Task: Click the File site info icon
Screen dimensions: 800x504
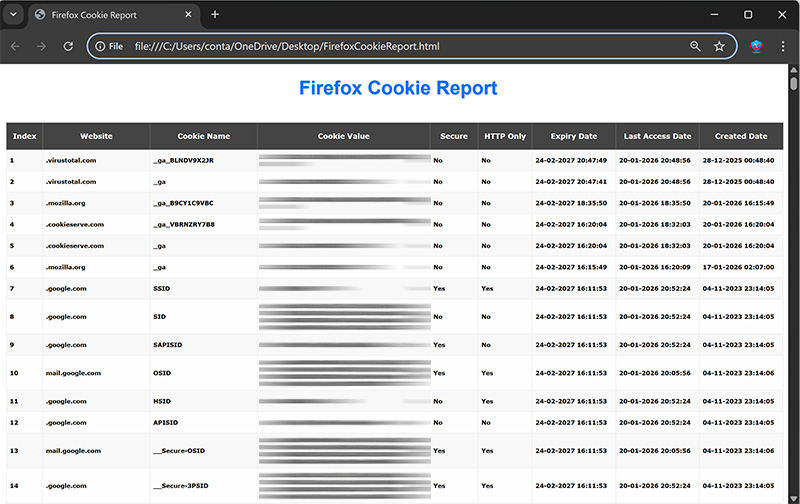Action: coord(108,46)
